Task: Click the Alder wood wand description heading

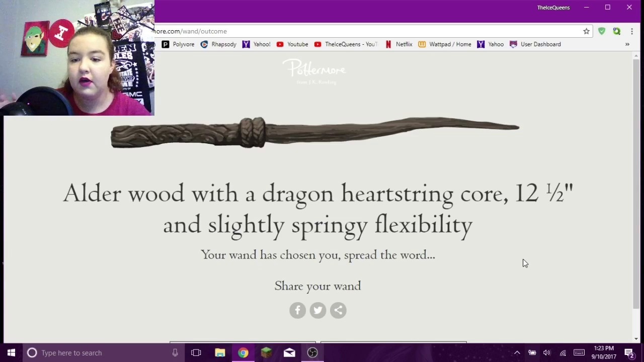Action: [x=317, y=209]
